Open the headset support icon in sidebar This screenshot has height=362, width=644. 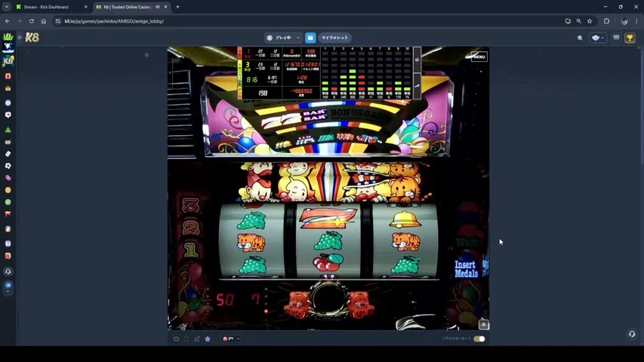(x=8, y=271)
